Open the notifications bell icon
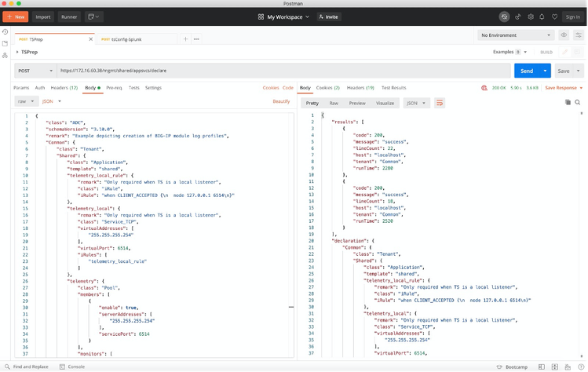588x372 pixels. (542, 16)
